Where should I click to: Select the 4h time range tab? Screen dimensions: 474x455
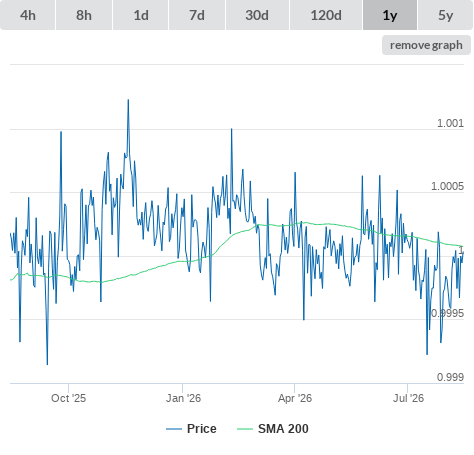28,15
